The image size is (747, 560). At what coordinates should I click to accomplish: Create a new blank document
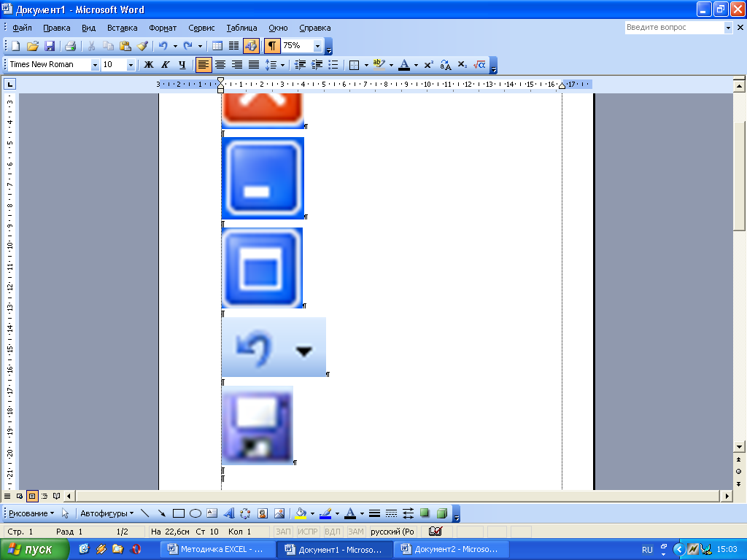(15, 46)
